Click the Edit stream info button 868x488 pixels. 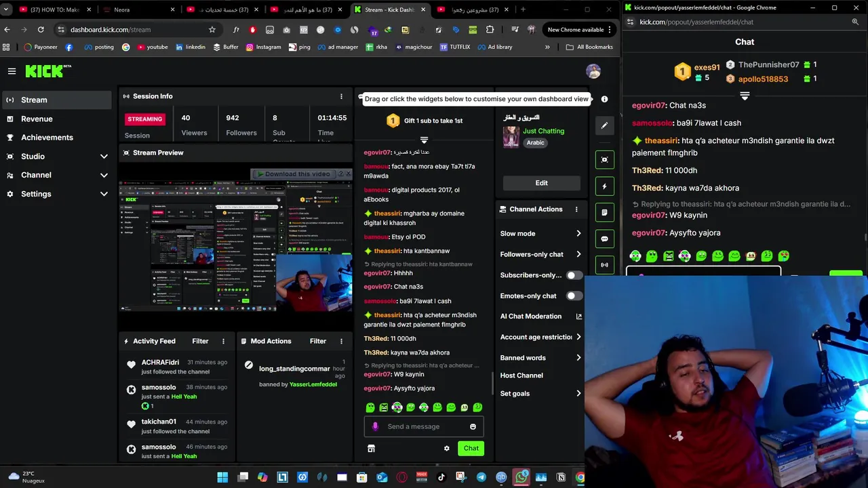(x=541, y=183)
